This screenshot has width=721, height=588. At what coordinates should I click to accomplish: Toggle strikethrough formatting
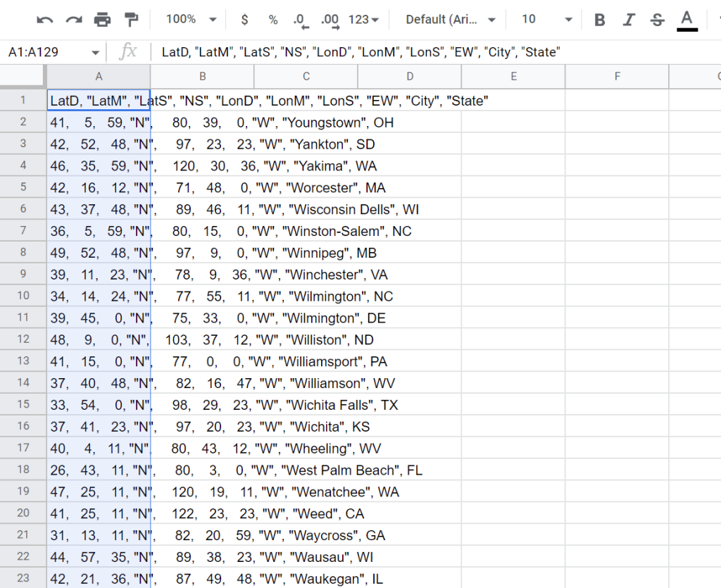(x=657, y=20)
